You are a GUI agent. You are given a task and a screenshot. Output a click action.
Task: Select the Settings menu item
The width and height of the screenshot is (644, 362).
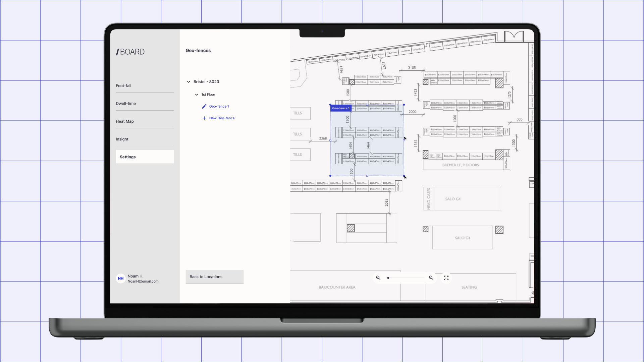point(145,157)
